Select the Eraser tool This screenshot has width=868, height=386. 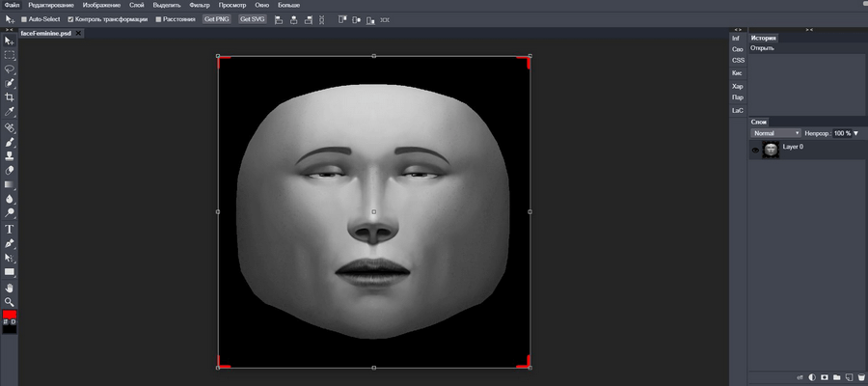pos(10,170)
